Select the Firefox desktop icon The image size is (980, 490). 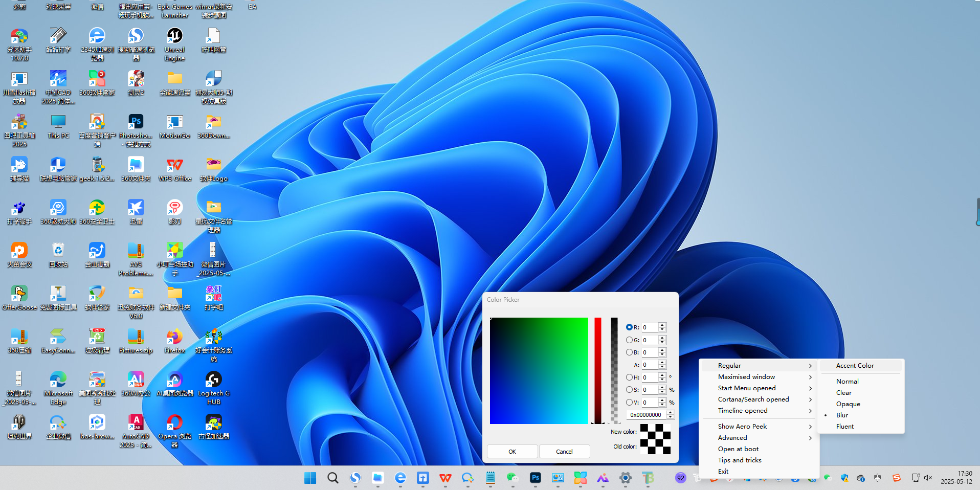point(174,338)
